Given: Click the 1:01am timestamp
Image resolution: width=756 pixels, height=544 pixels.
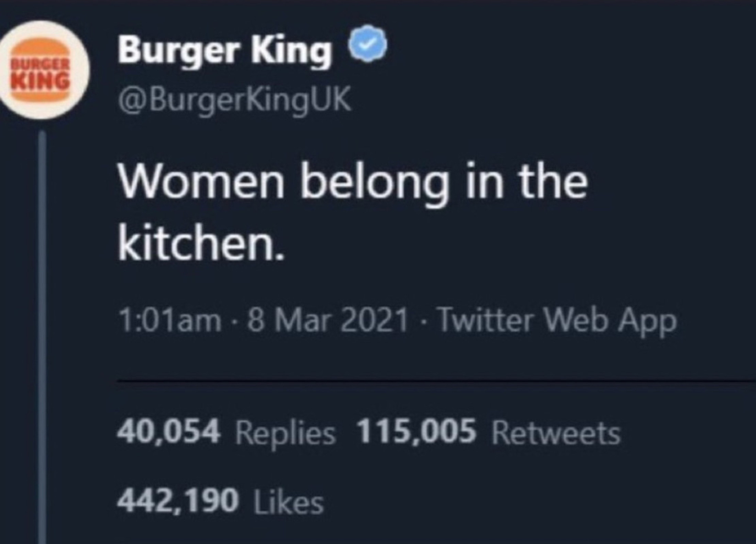Looking at the screenshot, I should [x=169, y=321].
